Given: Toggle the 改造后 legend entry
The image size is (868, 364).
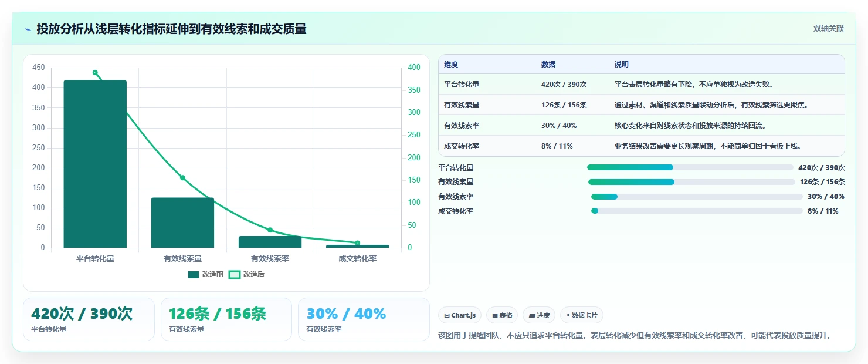Looking at the screenshot, I should pyautogui.click(x=246, y=274).
